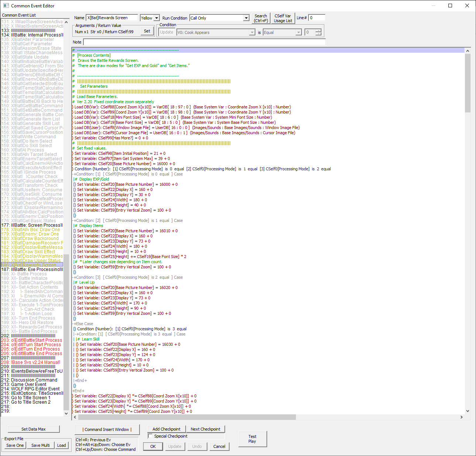Select event 188: Battle Process
The height and width of the screenshot is (456, 476).
(x=32, y=274)
